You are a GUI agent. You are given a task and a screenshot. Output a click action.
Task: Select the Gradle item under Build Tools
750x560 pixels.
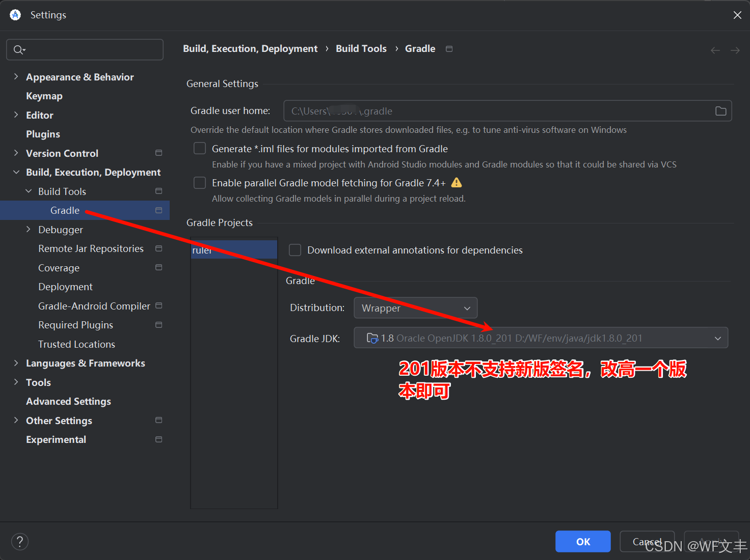(x=85, y=210)
